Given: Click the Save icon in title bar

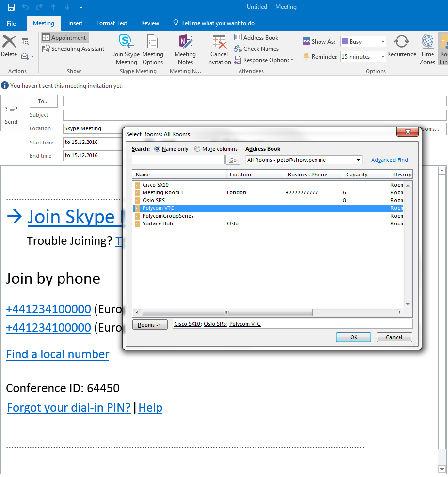Looking at the screenshot, I should click(11, 7).
